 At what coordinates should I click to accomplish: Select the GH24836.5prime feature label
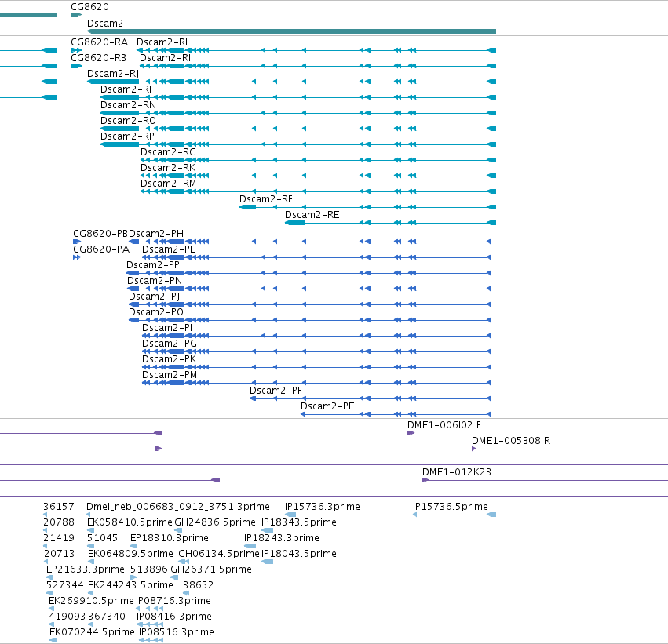215,522
